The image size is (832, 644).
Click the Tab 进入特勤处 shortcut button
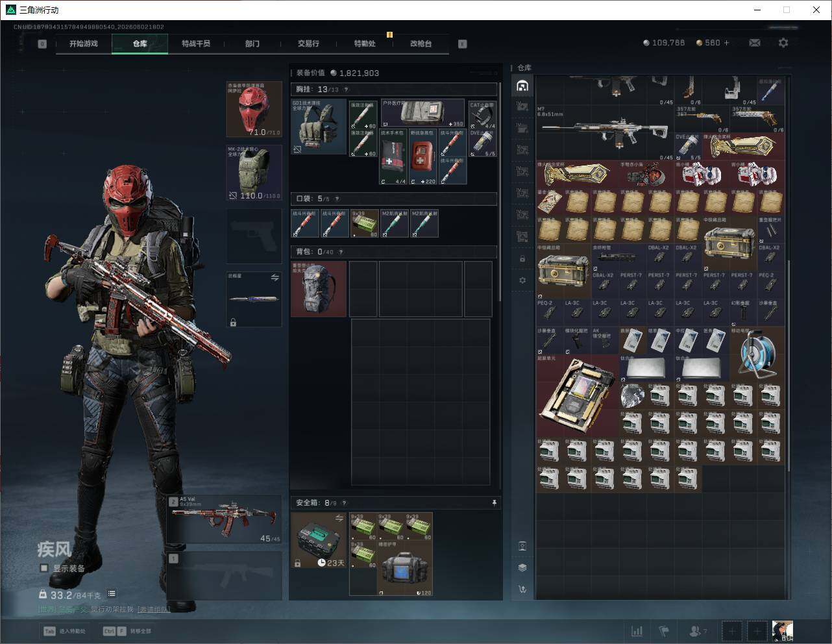click(x=64, y=631)
